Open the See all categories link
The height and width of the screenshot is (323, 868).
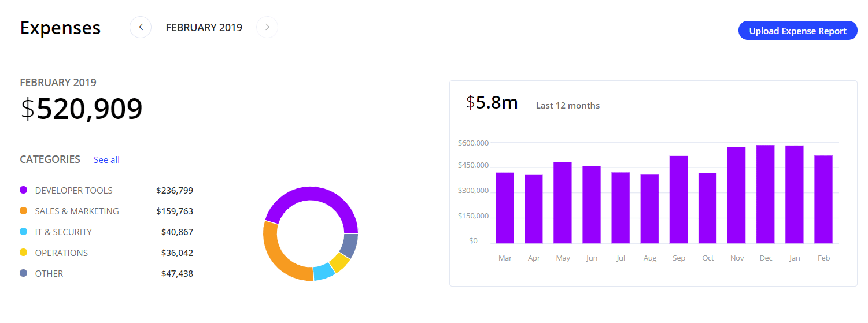click(x=106, y=160)
